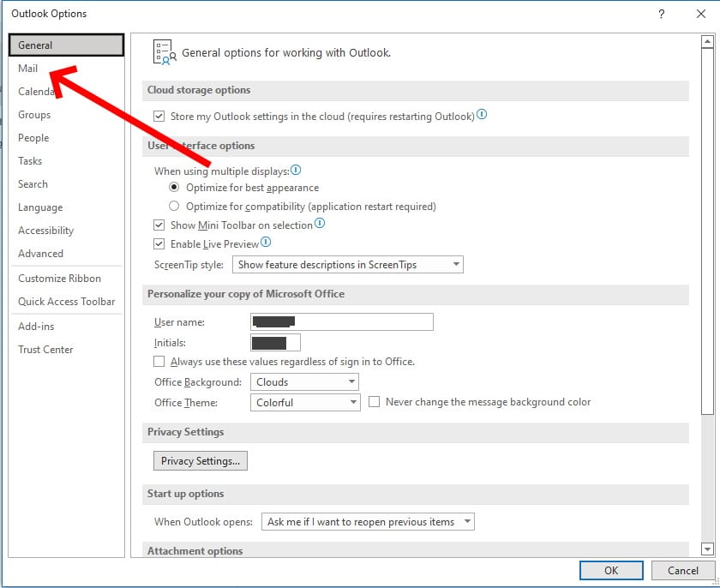This screenshot has width=720, height=588.
Task: Open the ScreenTip style dropdown
Action: (347, 265)
